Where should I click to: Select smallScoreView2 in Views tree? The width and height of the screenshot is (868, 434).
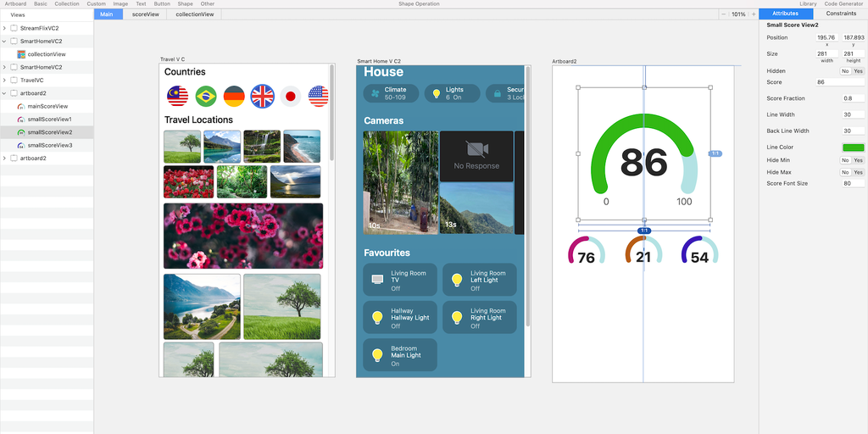pos(47,132)
